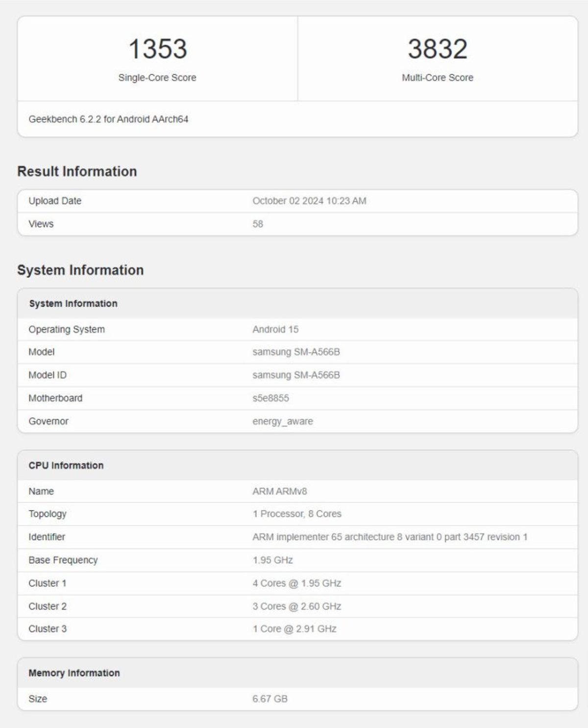588x728 pixels.
Task: Click the Cluster 3 value 1 Core @ 2.91 GHz
Action: [294, 629]
